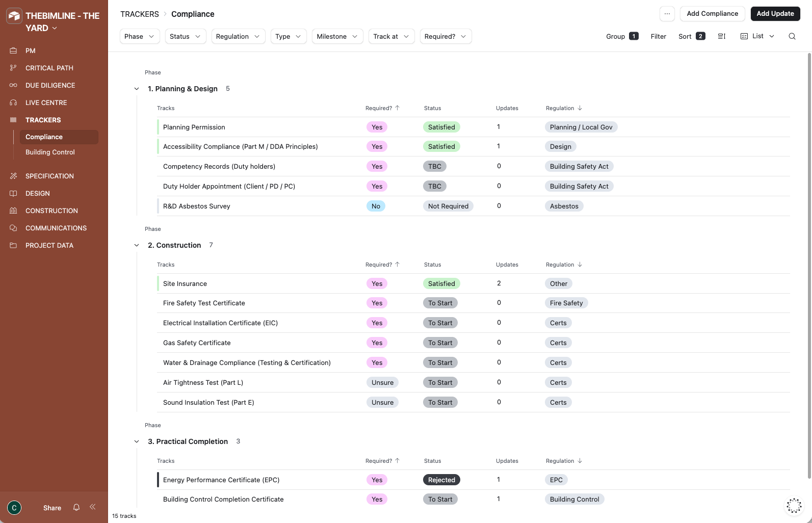Click the Add Compliance button
This screenshot has width=812, height=523.
tap(712, 14)
